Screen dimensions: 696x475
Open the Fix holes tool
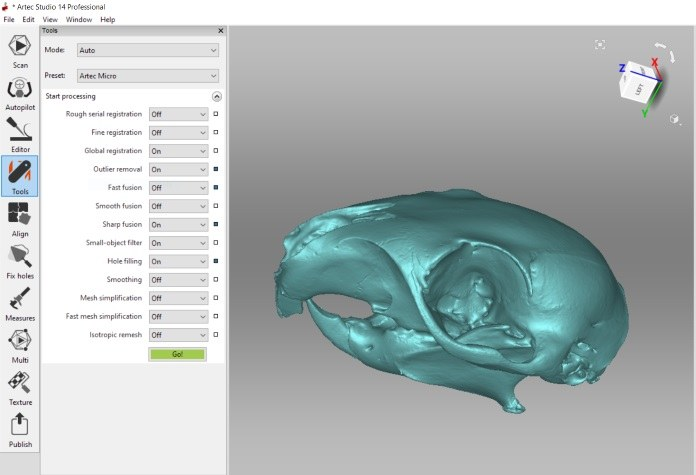[20, 260]
